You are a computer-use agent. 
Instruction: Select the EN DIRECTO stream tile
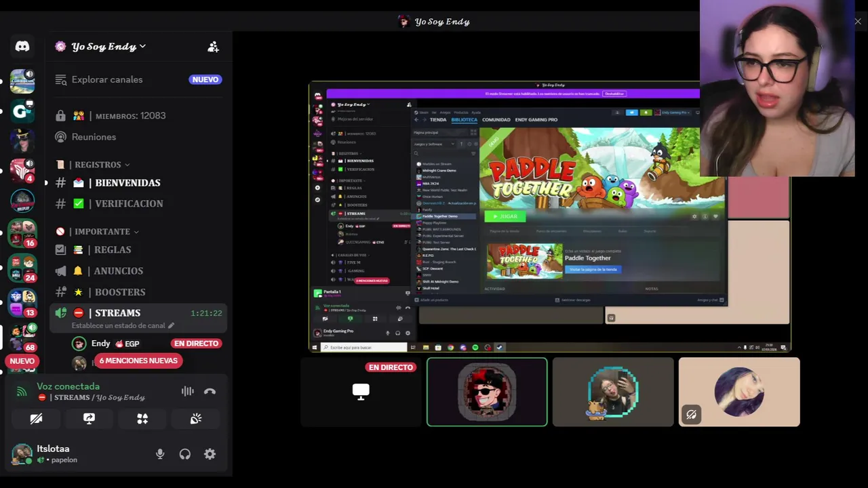pos(361,392)
